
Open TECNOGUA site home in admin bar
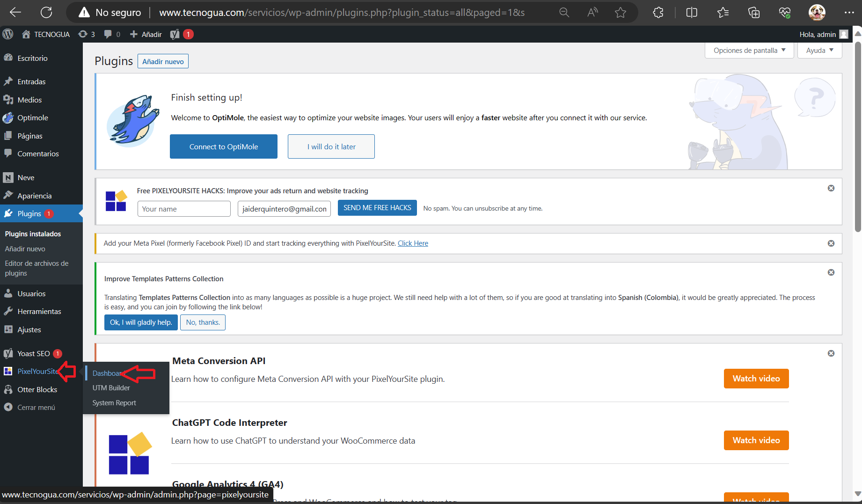(46, 34)
